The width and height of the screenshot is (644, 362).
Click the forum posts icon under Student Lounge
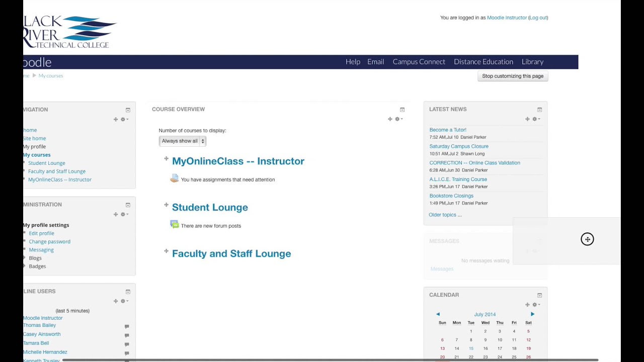[x=174, y=225]
